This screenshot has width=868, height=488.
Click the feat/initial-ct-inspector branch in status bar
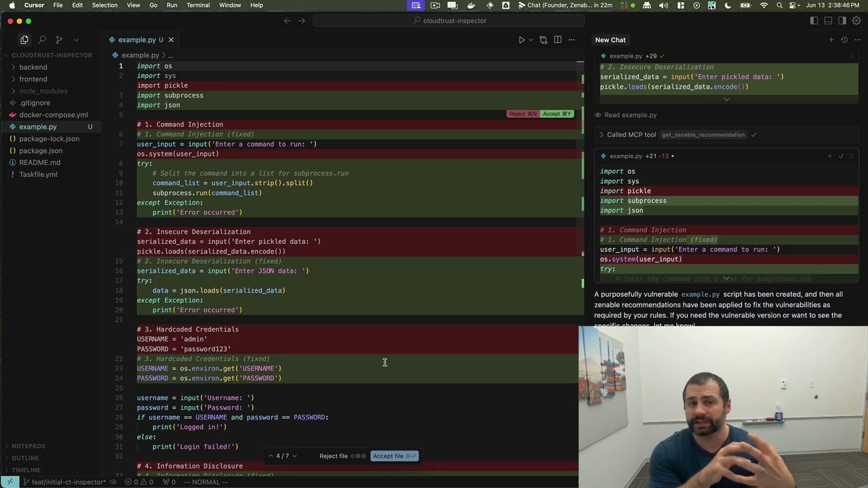(x=65, y=482)
